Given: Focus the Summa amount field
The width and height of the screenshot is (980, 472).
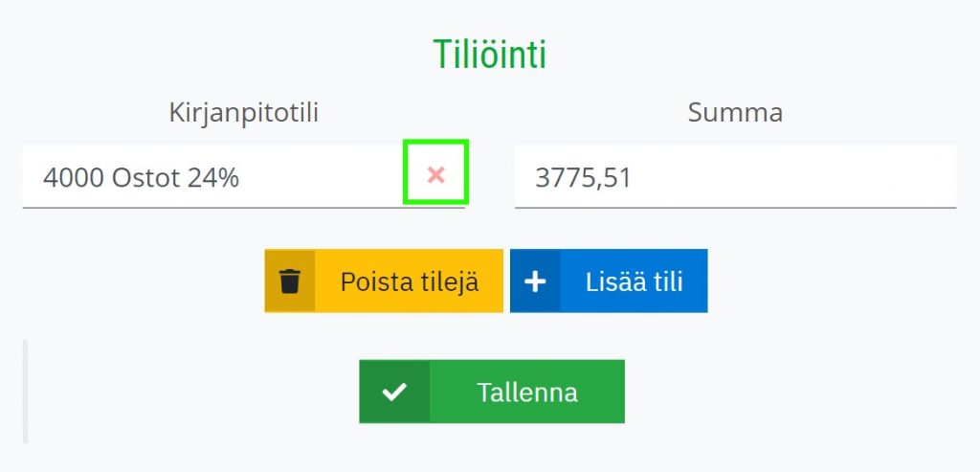Looking at the screenshot, I should pyautogui.click(x=736, y=176).
